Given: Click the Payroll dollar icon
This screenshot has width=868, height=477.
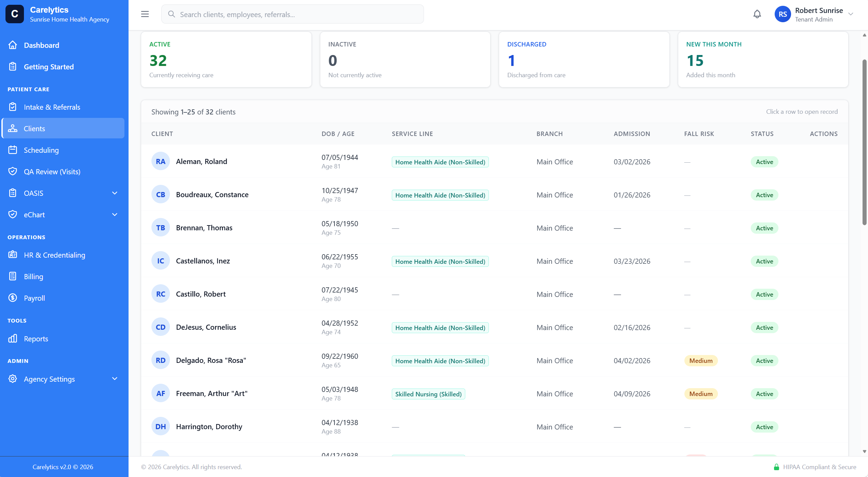Looking at the screenshot, I should [x=13, y=298].
